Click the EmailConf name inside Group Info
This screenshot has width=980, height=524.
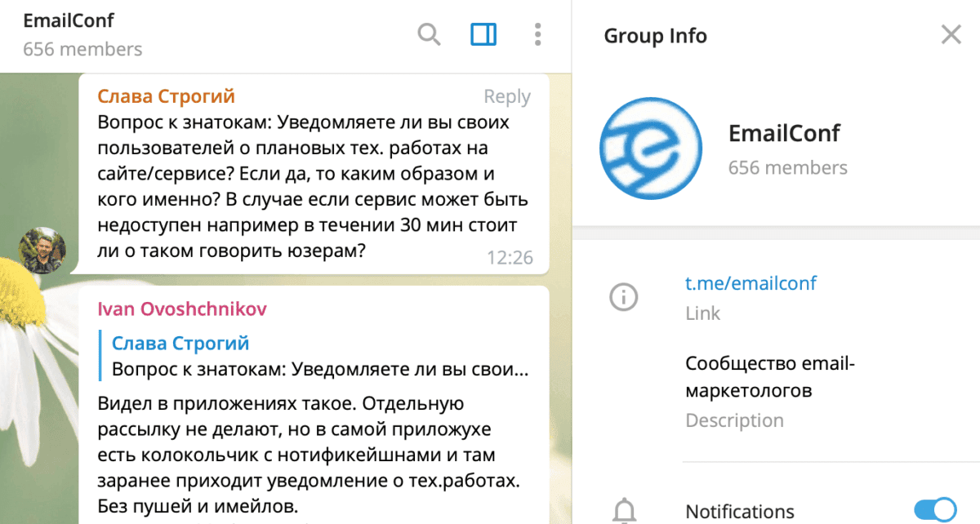[783, 133]
